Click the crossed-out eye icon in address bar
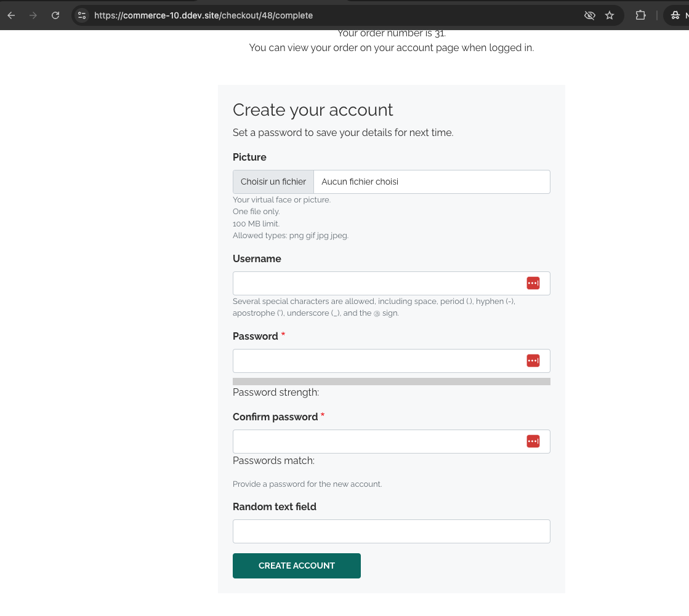The image size is (689, 616). (x=589, y=15)
